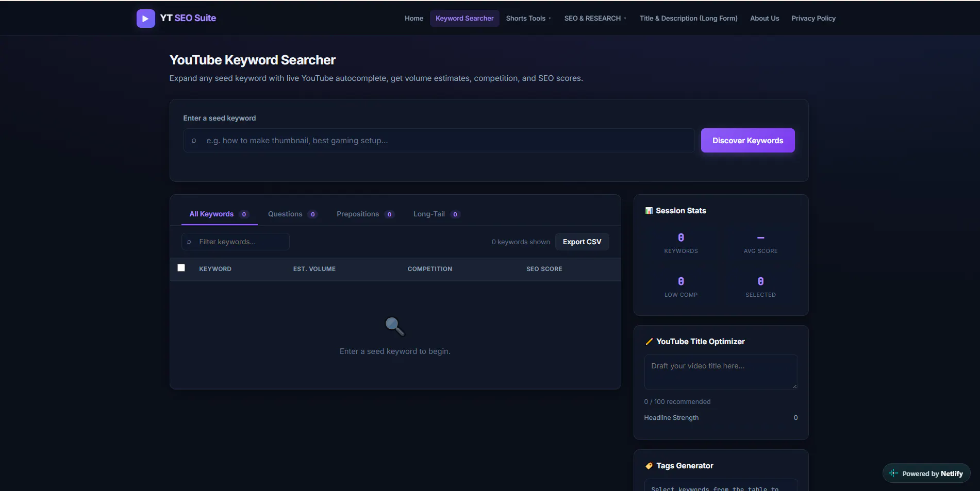Expand the SEO & RESEARCH dropdown menu
This screenshot has height=491, width=980.
(x=595, y=18)
